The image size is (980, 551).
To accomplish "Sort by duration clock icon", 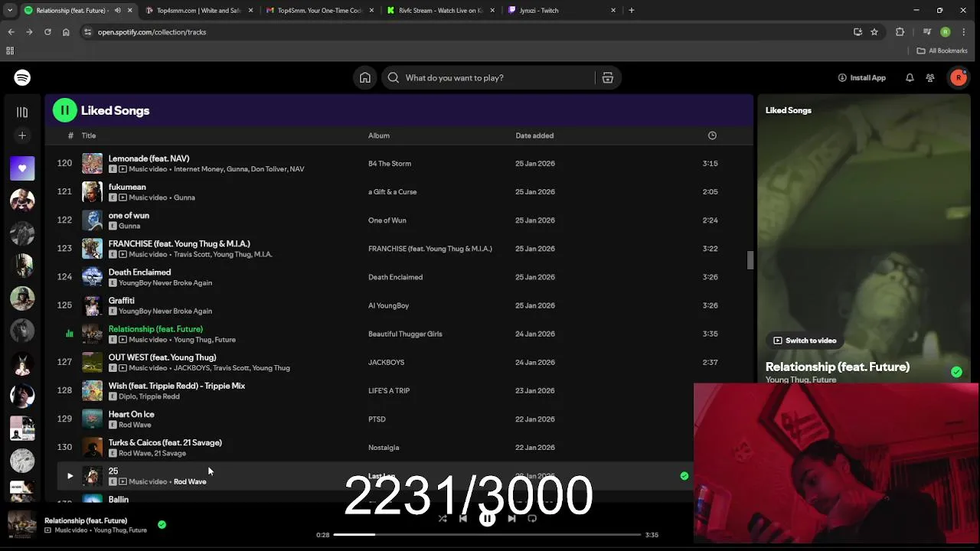I will coord(712,135).
